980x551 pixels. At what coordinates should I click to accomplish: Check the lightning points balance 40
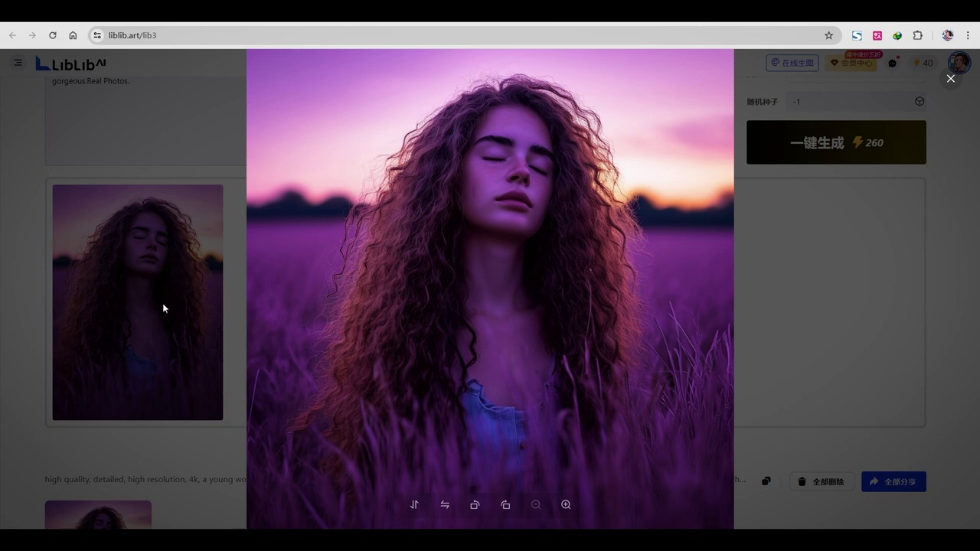pyautogui.click(x=923, y=63)
